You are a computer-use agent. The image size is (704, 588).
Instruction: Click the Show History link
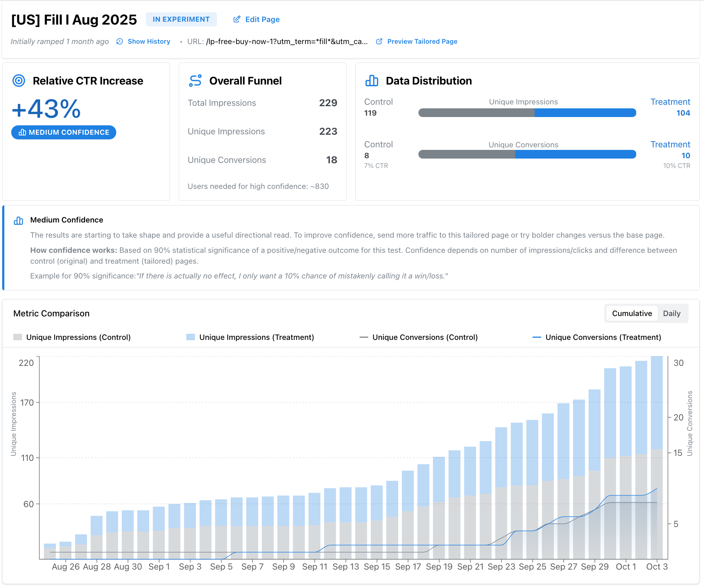[x=148, y=41]
